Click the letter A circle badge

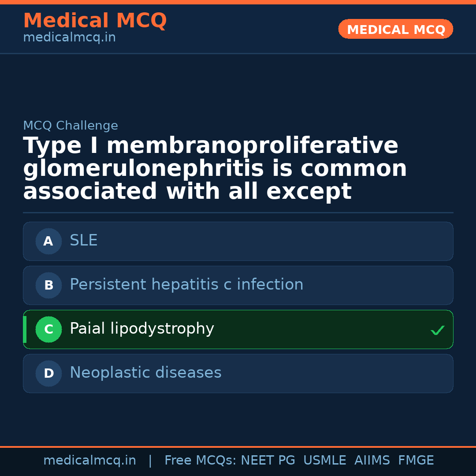pos(48,241)
